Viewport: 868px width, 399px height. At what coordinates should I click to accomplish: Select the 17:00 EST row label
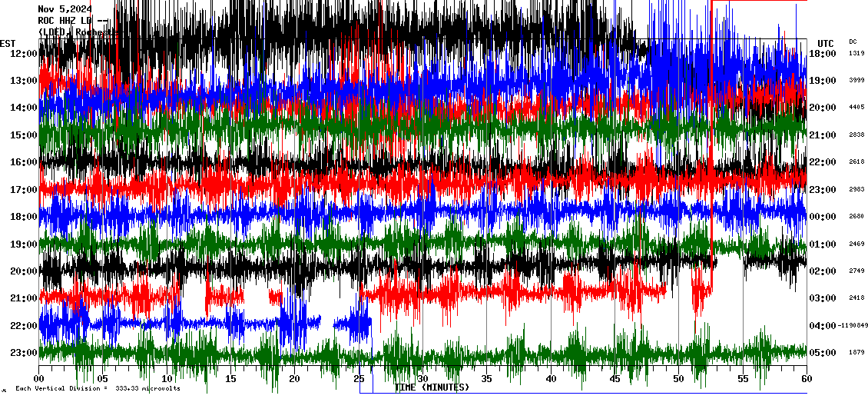coord(24,189)
